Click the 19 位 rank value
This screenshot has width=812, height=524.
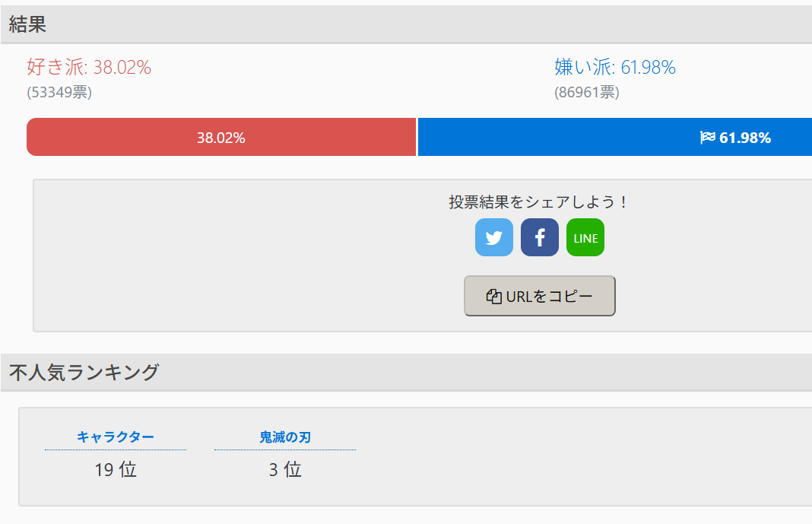pos(116,470)
